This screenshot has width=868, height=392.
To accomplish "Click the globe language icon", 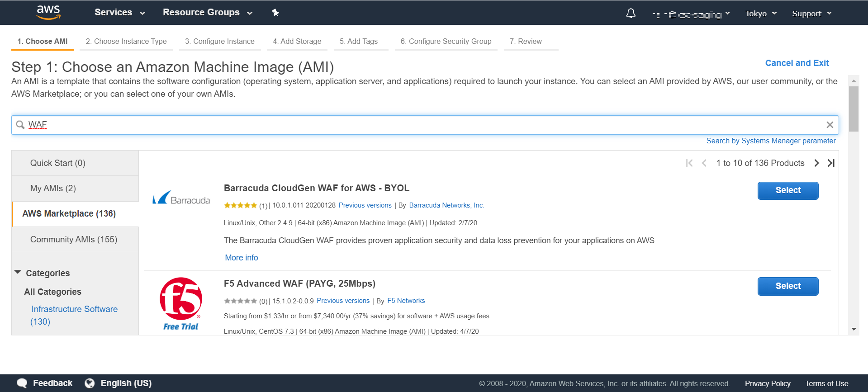I will [x=90, y=383].
